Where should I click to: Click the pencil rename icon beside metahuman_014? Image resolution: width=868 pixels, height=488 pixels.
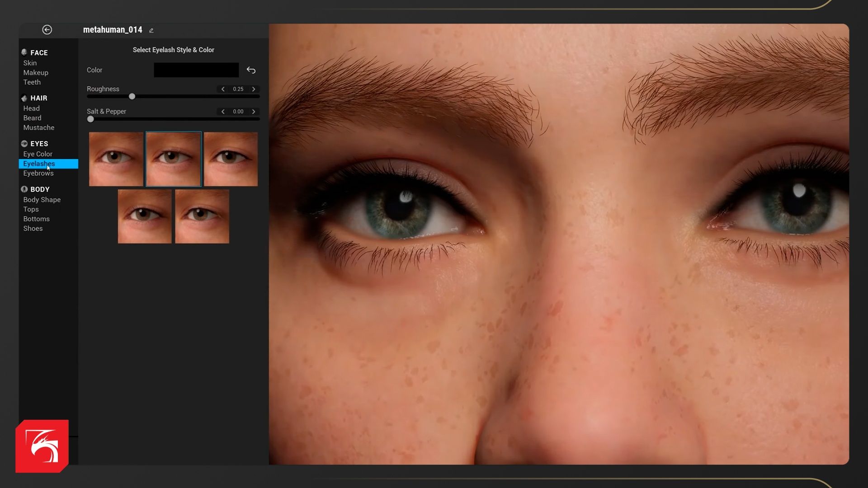point(151,31)
